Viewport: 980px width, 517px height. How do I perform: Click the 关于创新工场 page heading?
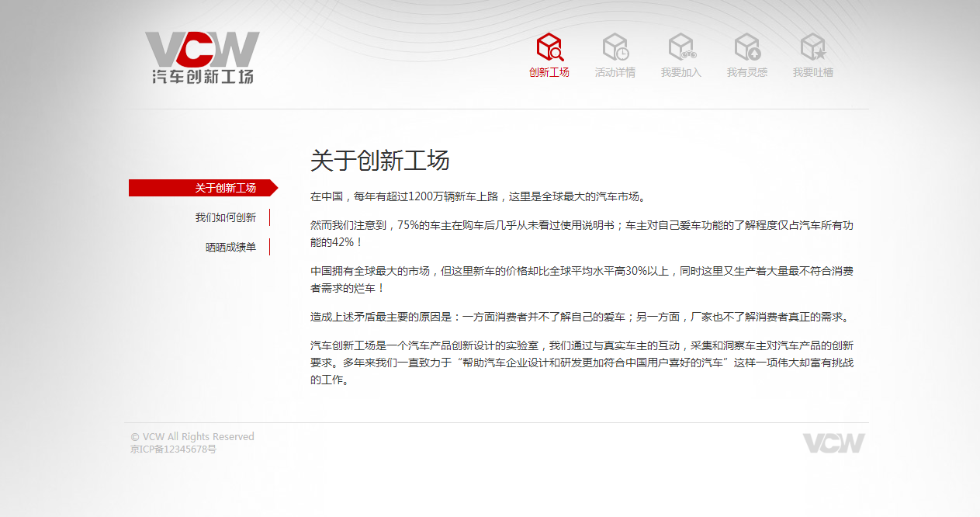(380, 161)
